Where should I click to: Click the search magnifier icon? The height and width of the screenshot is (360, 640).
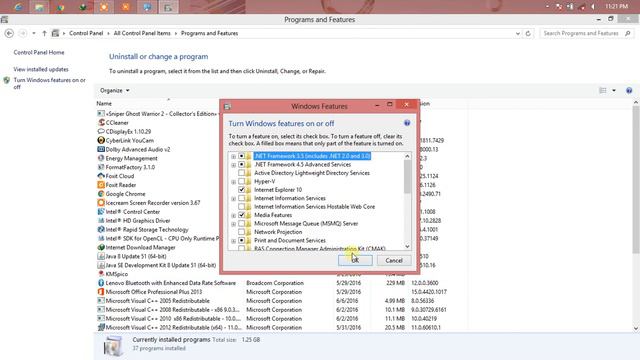[x=628, y=33]
